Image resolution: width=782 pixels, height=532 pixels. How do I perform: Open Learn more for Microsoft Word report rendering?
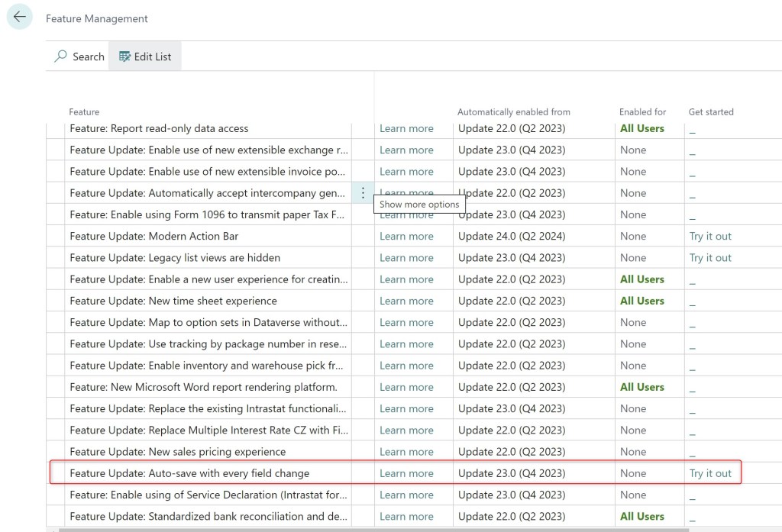pos(406,387)
